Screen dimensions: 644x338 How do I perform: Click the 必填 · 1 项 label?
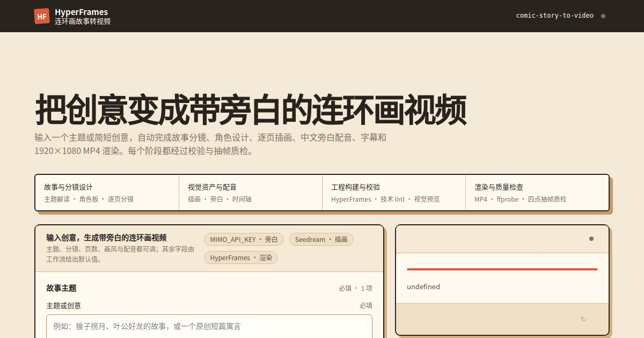(x=355, y=288)
